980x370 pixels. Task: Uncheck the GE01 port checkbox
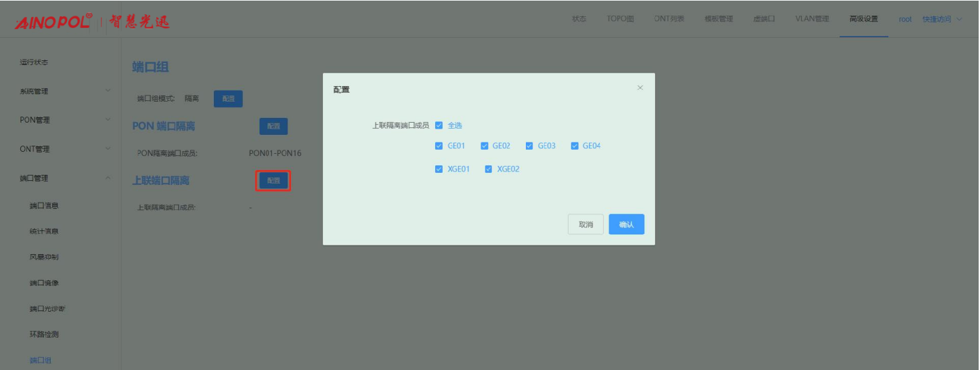pyautogui.click(x=439, y=146)
